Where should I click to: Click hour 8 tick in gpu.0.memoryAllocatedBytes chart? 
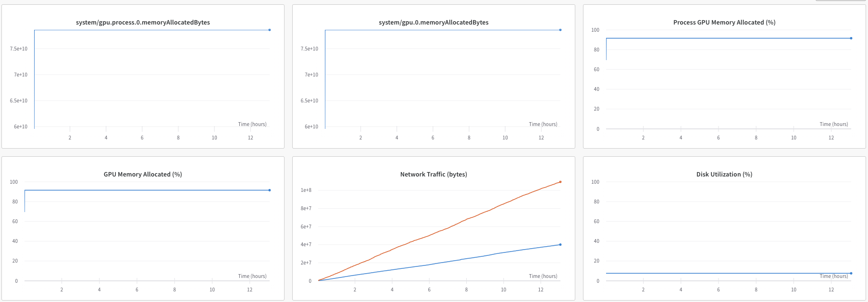[469, 138]
